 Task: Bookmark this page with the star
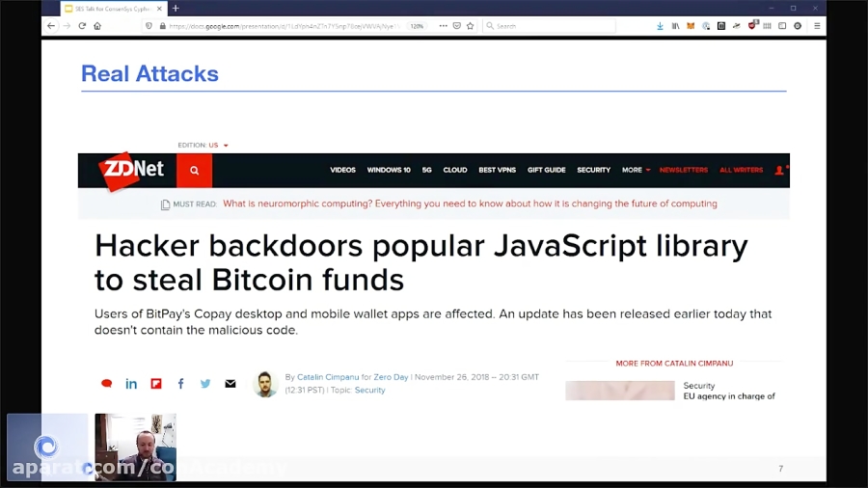[471, 26]
